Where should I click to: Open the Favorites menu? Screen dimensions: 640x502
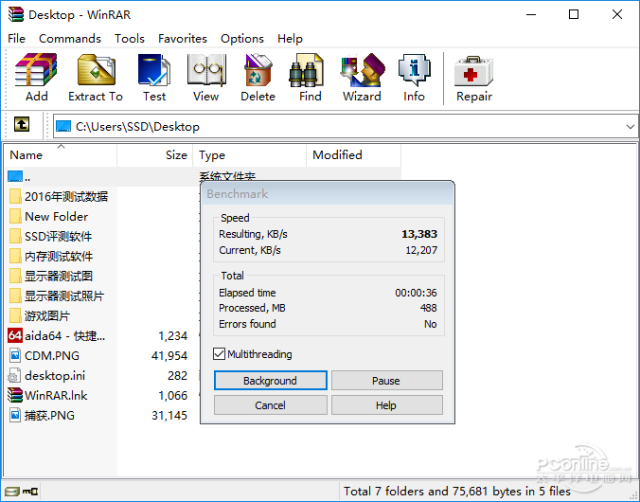182,38
